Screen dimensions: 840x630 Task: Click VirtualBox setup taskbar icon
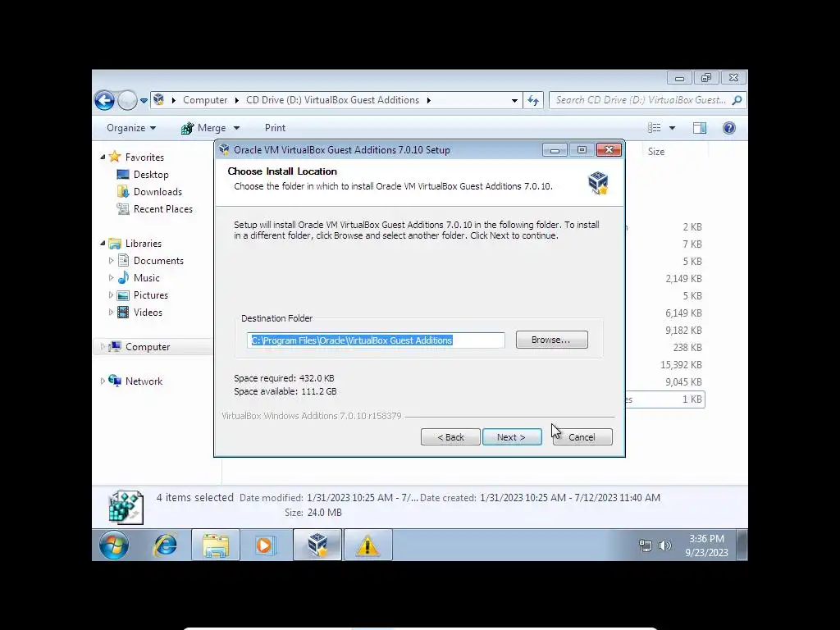317,545
